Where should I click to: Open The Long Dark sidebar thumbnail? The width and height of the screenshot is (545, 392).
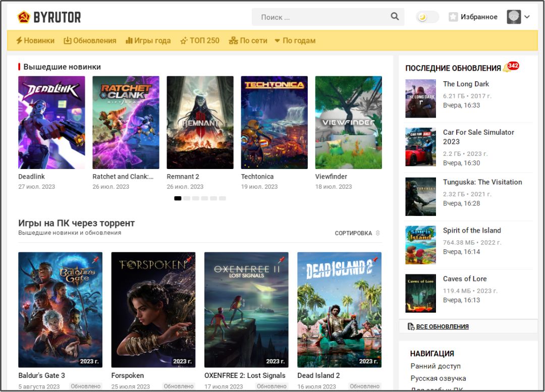click(420, 99)
